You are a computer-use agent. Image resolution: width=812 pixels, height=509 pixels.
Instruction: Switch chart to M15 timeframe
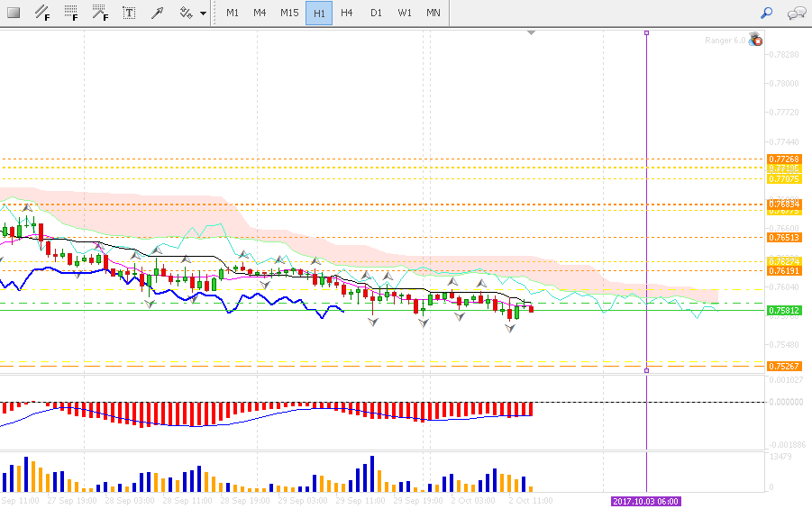289,13
